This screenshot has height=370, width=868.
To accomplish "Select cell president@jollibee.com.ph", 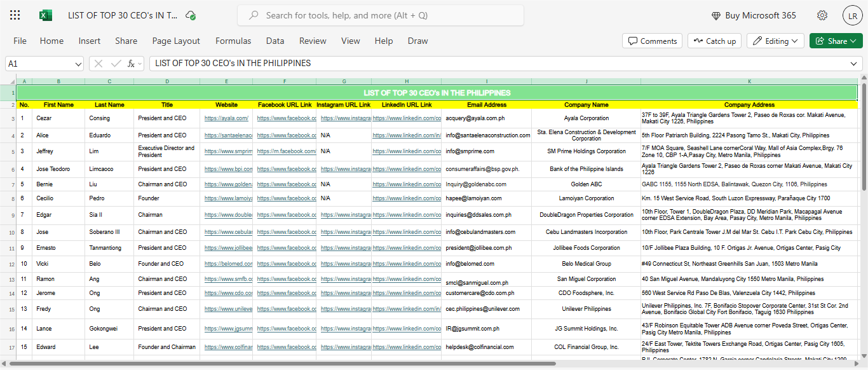I will coord(487,248).
